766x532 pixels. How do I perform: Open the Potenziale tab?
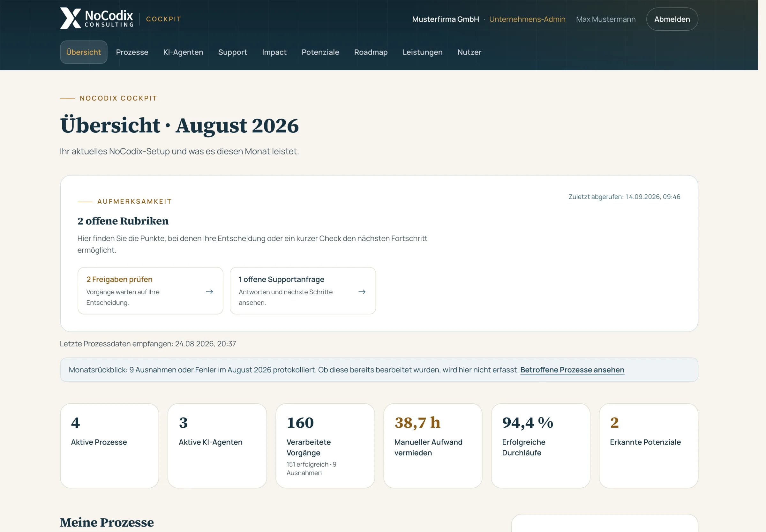coord(320,52)
